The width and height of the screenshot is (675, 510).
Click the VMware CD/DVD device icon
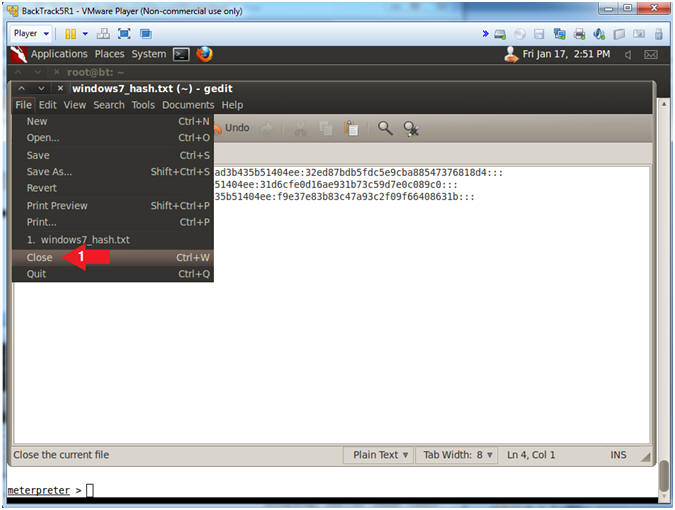520,34
